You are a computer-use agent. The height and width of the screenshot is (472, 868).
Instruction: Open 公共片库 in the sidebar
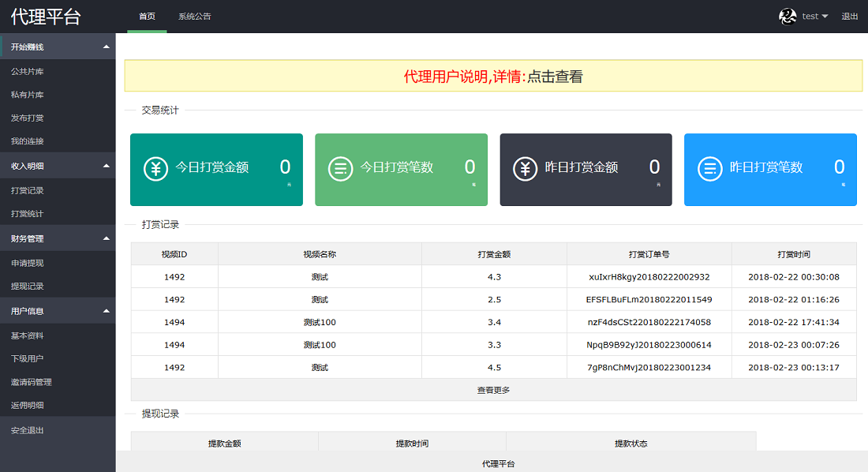28,72
